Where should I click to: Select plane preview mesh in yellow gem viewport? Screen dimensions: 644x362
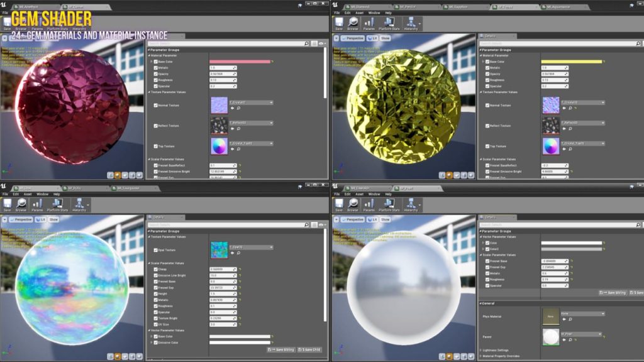tap(457, 175)
